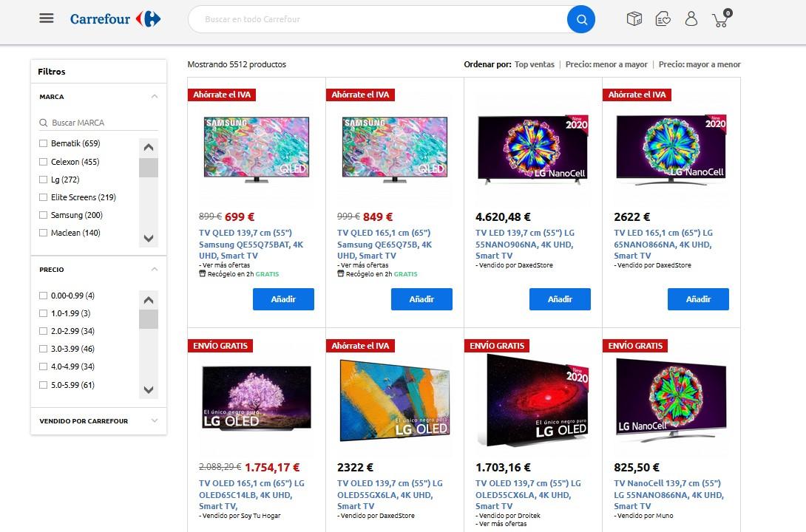Image resolution: width=806 pixels, height=532 pixels.
Task: Add Samsung QE65Q75B TV to cart
Action: click(421, 299)
